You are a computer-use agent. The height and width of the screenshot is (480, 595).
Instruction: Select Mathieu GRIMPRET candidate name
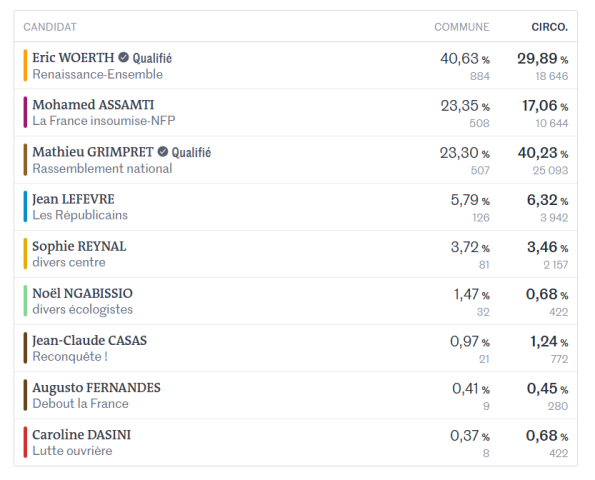coord(93,152)
